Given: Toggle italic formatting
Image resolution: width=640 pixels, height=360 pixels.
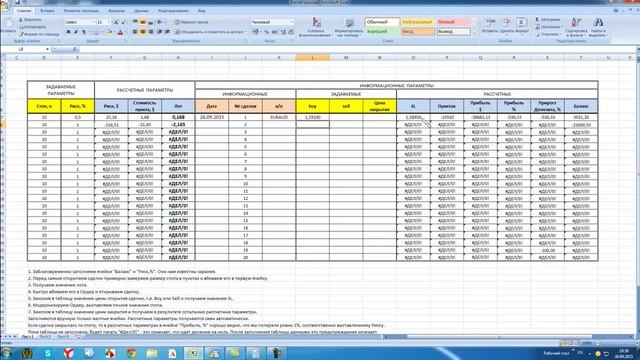Looking at the screenshot, I should [x=76, y=32].
